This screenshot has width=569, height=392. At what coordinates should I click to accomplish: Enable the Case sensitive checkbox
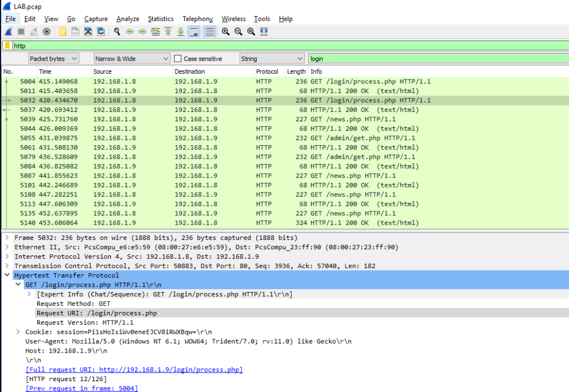point(178,59)
